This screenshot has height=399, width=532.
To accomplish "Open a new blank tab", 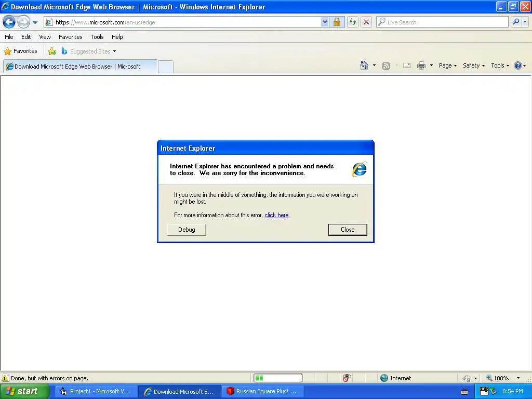I will pos(166,66).
